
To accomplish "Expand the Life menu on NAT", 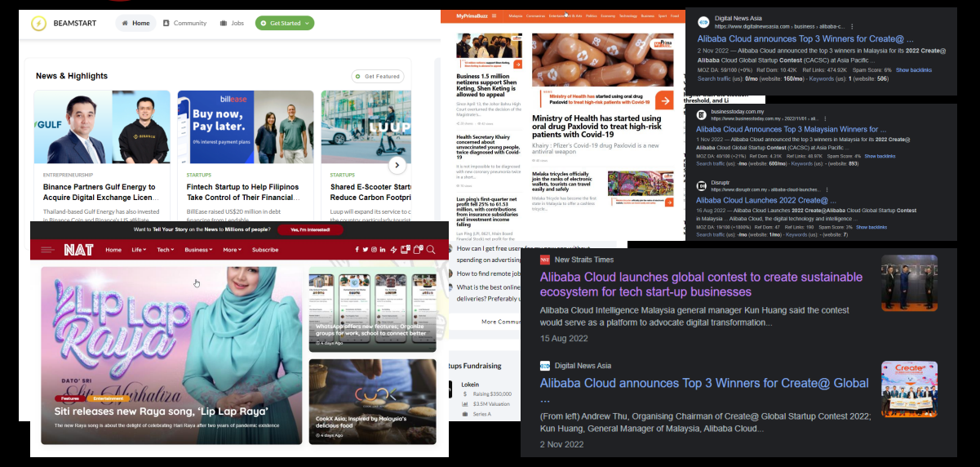I will pyautogui.click(x=140, y=250).
